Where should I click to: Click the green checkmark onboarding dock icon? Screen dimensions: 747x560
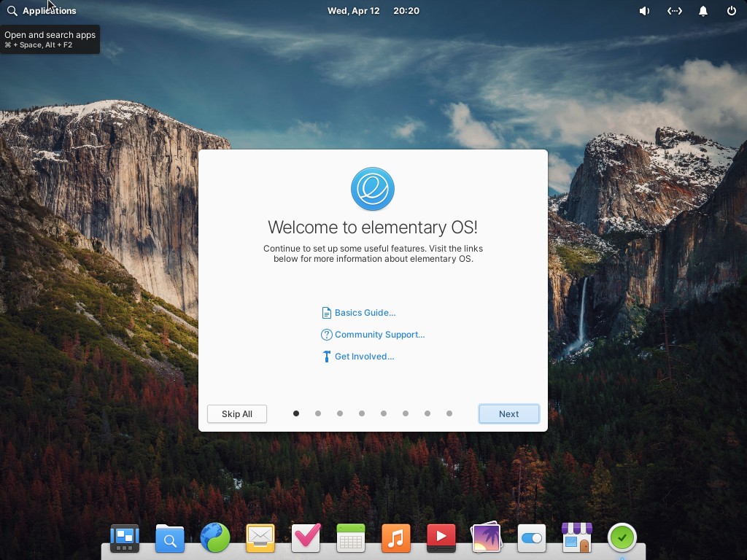coord(622,538)
